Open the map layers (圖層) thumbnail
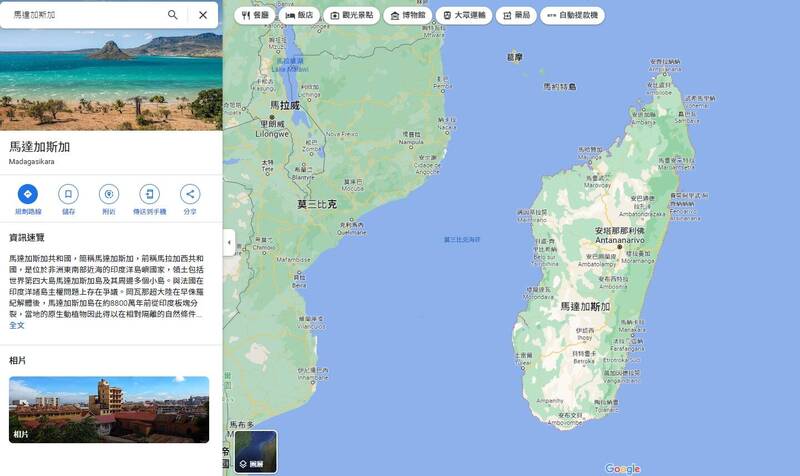 [256, 452]
